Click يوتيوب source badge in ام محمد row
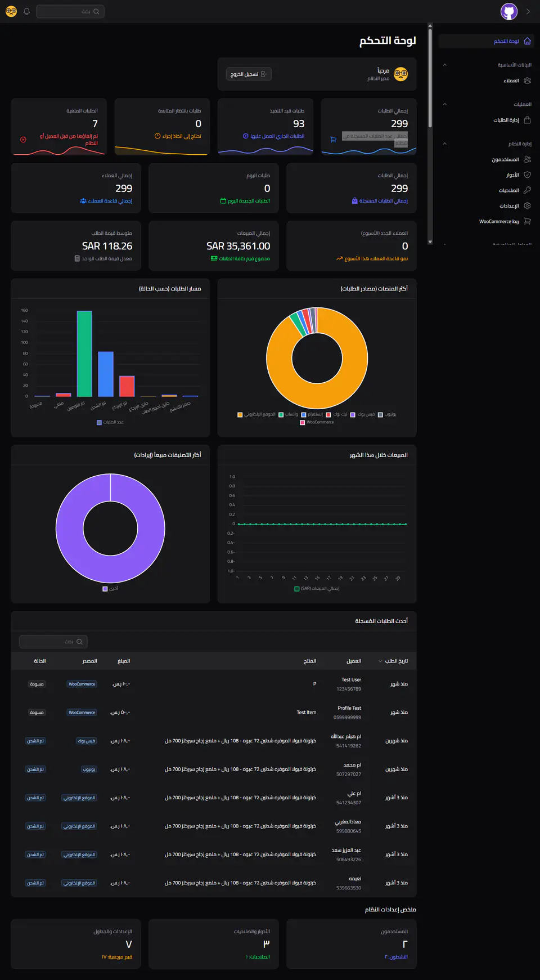This screenshot has height=980, width=540. click(89, 769)
